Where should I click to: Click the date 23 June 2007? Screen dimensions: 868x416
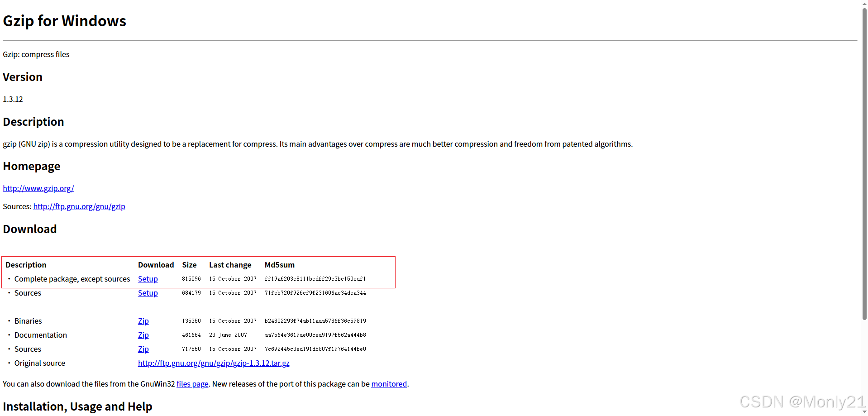(x=228, y=335)
